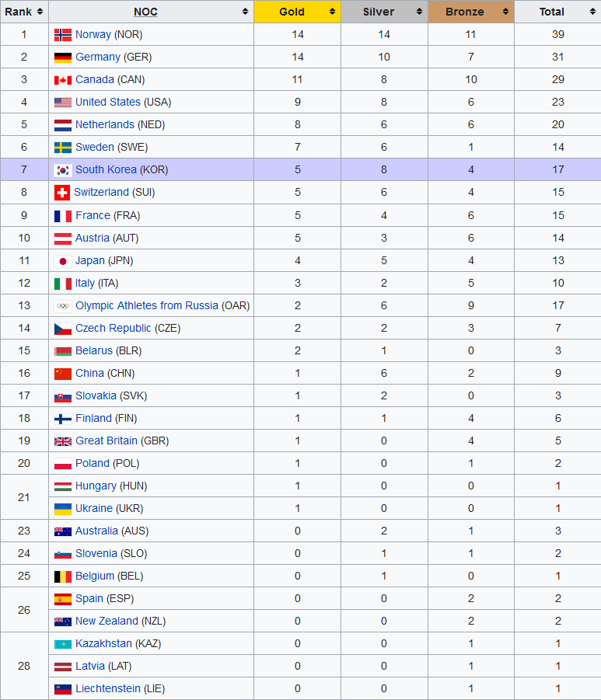Click the Total column header text
The height and width of the screenshot is (700, 601).
[552, 12]
